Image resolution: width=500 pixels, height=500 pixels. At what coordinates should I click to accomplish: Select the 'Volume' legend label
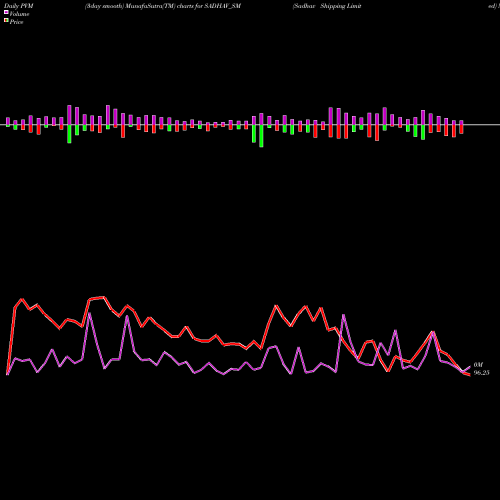point(19,14)
